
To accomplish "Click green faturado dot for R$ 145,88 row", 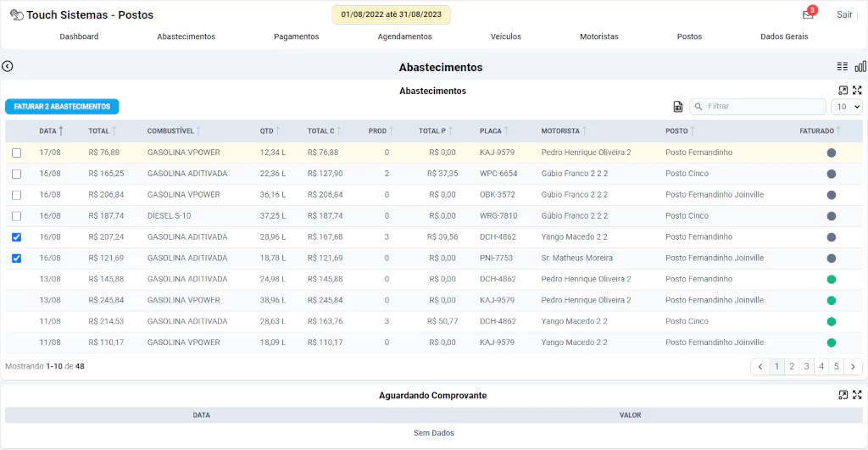I will (831, 280).
